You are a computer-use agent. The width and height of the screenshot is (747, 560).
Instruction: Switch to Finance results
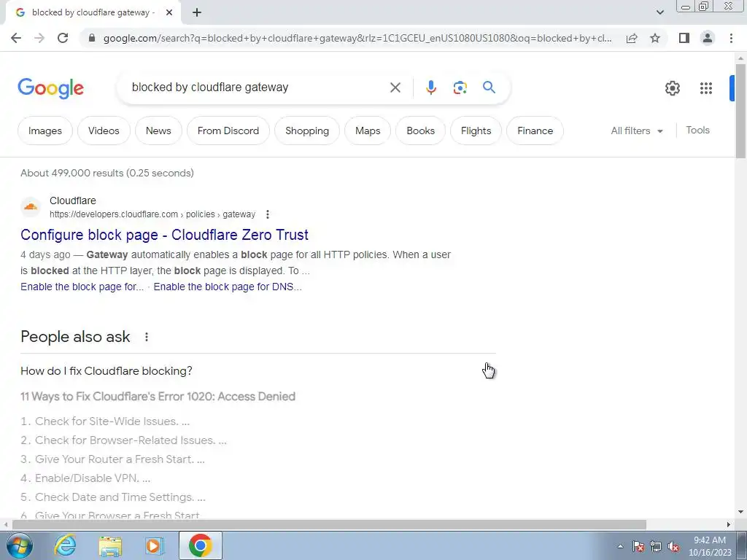click(535, 131)
